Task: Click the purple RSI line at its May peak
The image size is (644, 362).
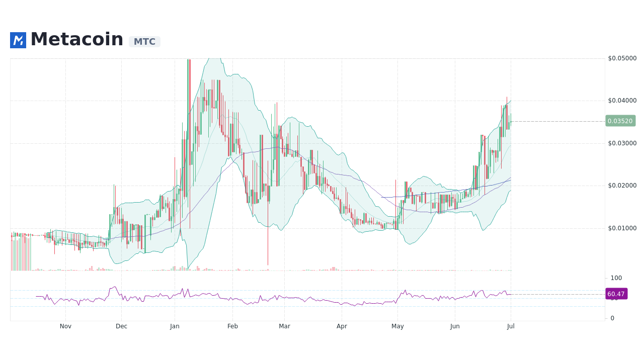Action: click(x=405, y=290)
